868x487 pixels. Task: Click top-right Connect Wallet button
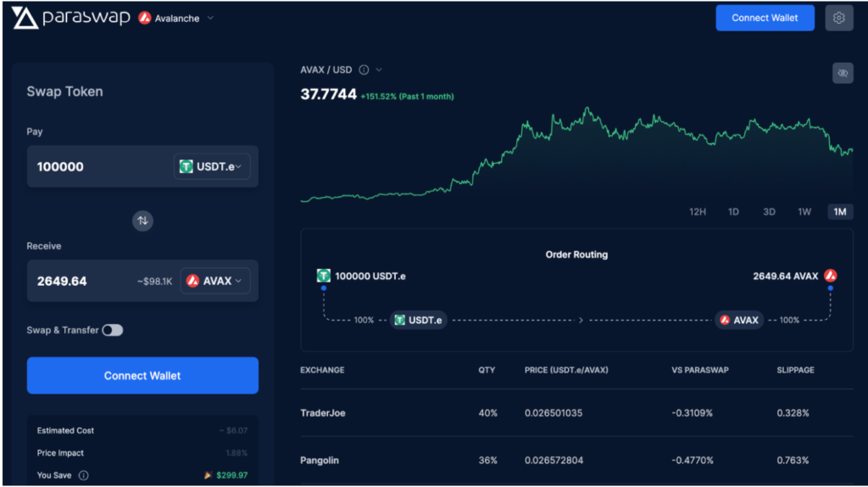(x=765, y=18)
